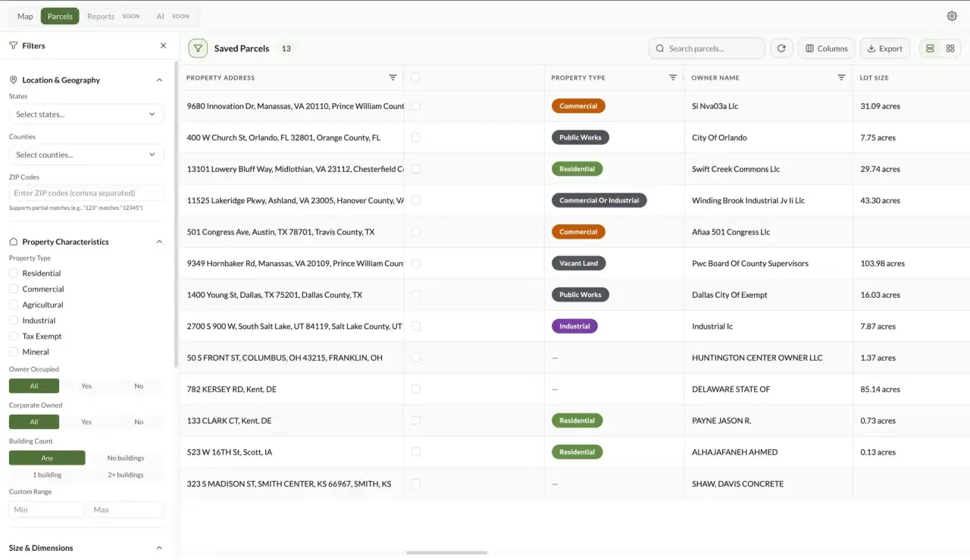
Task: Tick the Commercial property type filter
Action: (14, 289)
